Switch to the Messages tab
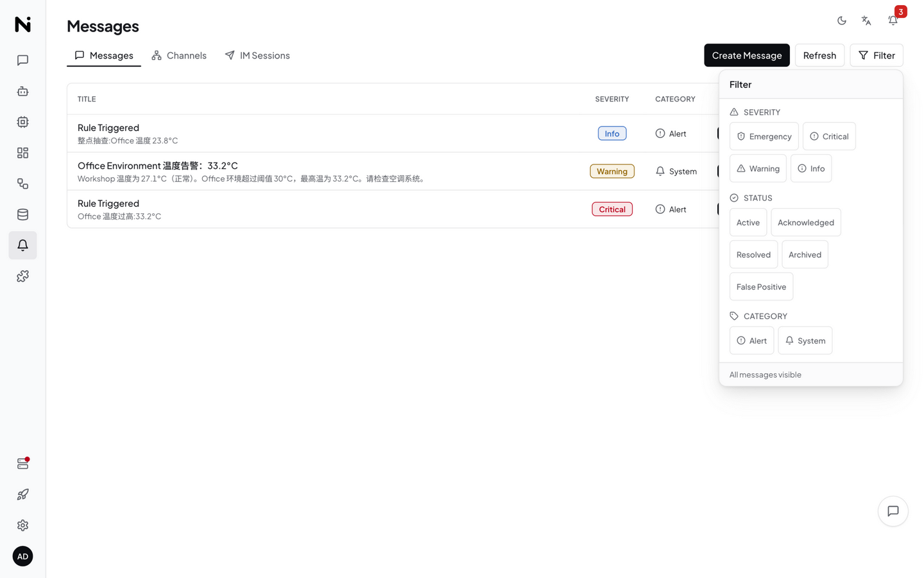 click(104, 55)
